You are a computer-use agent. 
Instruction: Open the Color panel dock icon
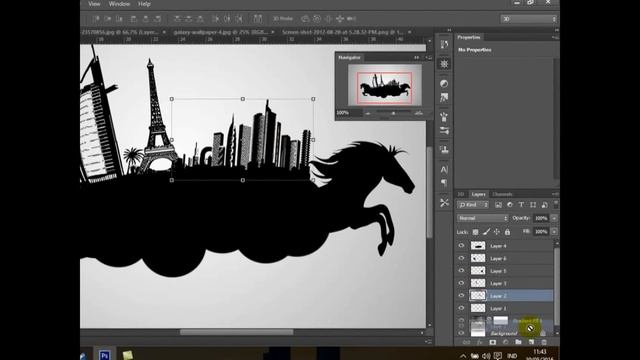click(444, 84)
